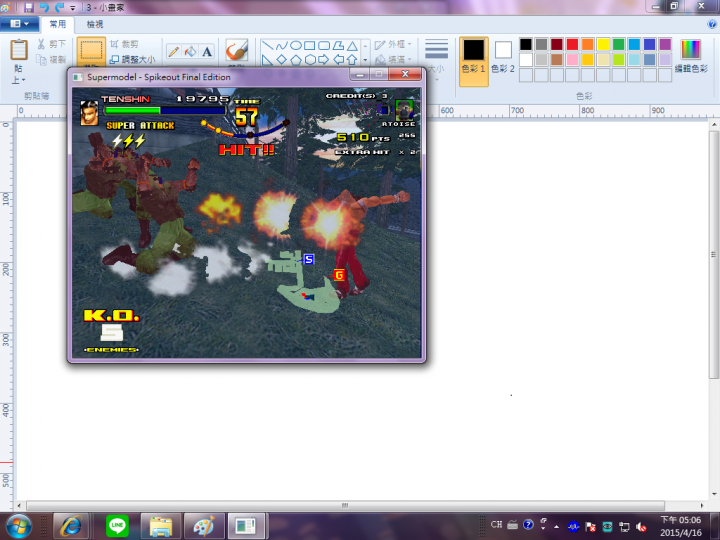Switch to the 檢視 (View) ribbon tab
Screen dimensions: 720x540
(95, 24)
